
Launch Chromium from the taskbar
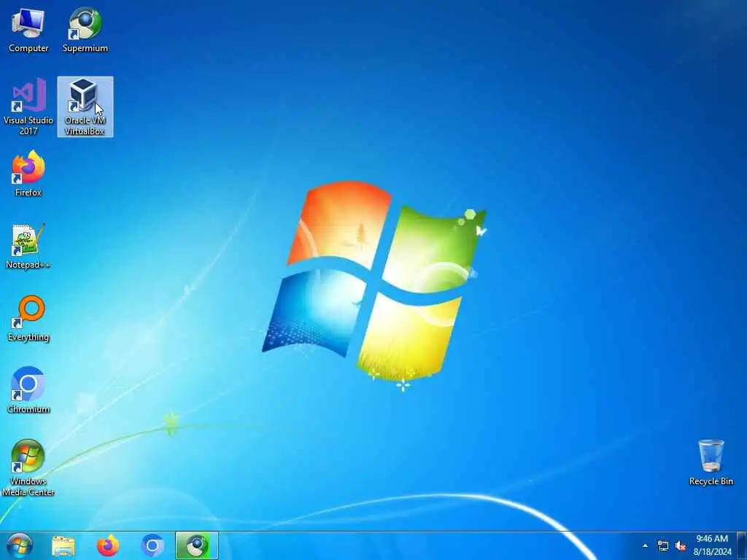point(152,546)
